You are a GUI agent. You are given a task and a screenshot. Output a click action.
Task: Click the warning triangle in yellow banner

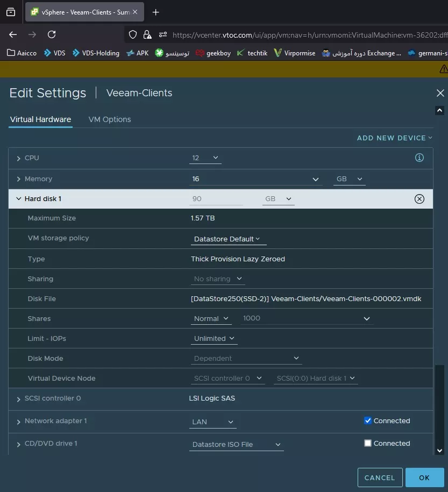444,69
